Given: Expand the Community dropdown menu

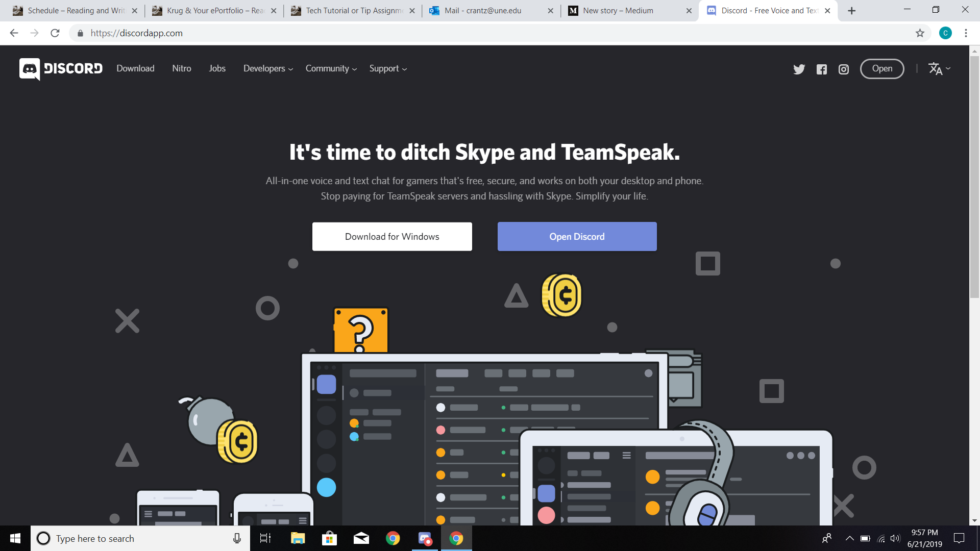Looking at the screenshot, I should (330, 68).
